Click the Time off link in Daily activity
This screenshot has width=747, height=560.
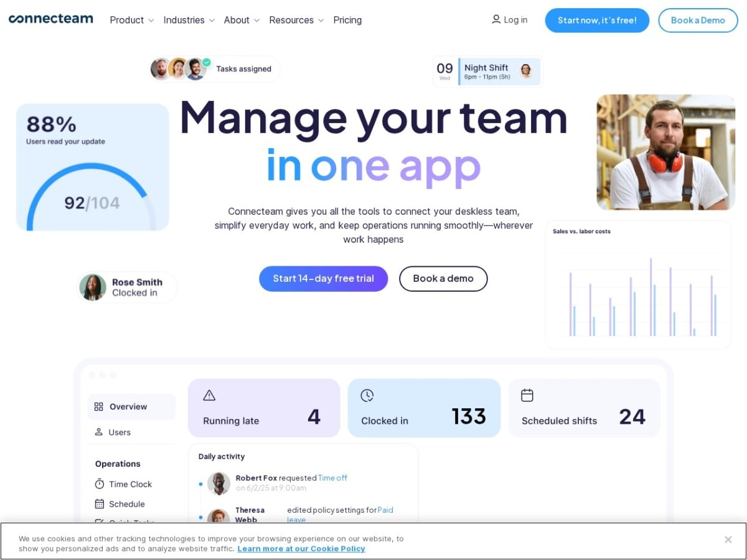pyautogui.click(x=332, y=478)
